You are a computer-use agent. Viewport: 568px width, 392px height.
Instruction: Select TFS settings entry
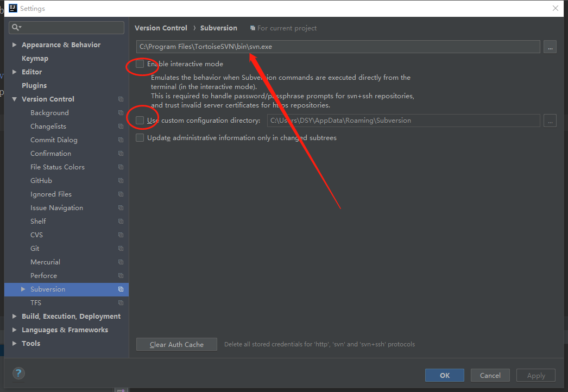pyautogui.click(x=35, y=303)
